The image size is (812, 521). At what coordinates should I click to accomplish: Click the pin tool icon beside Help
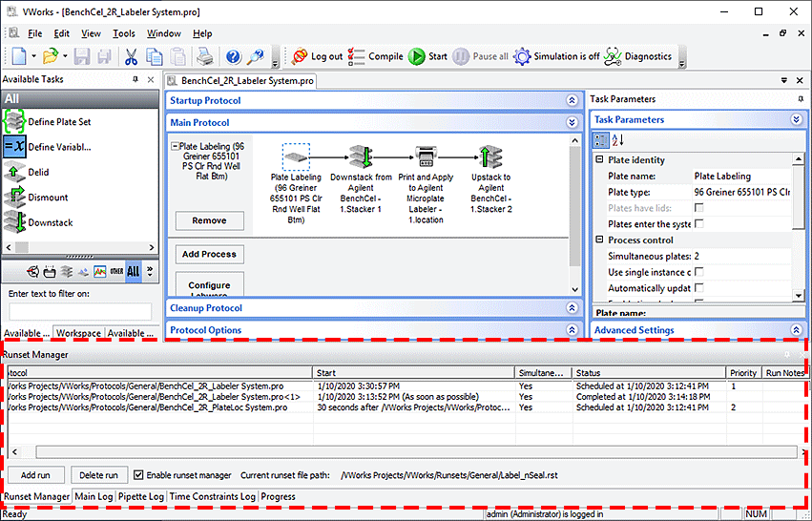point(256,56)
